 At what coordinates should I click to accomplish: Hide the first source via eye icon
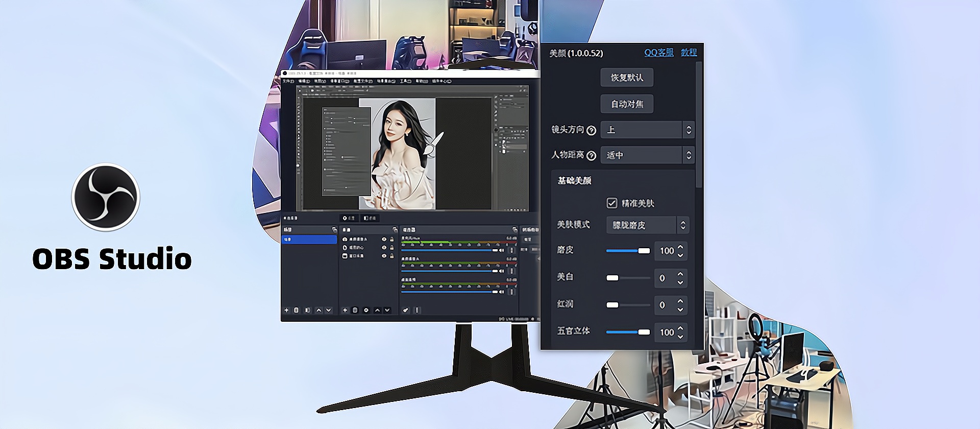(384, 239)
